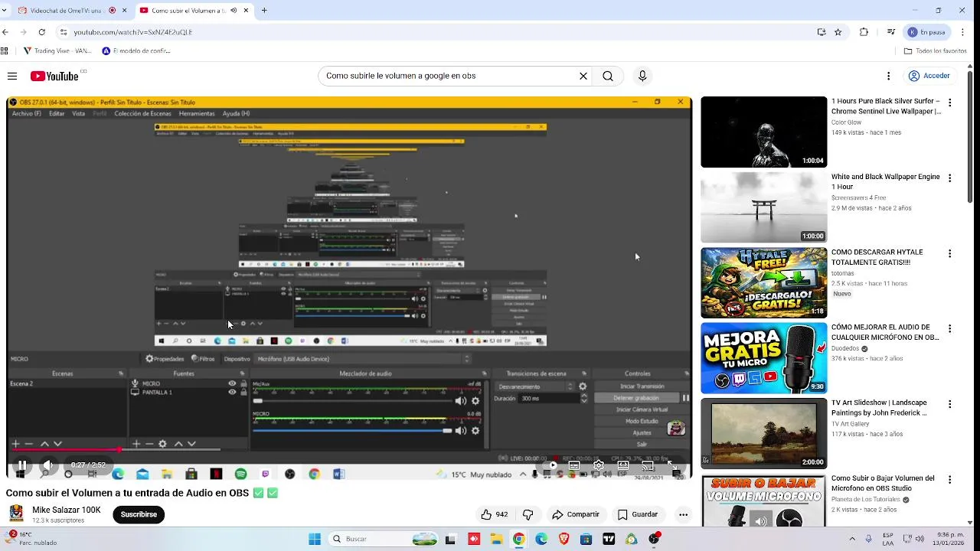Toggle subtitles on the video player
Viewport: 980px width, 551px height.
click(574, 465)
